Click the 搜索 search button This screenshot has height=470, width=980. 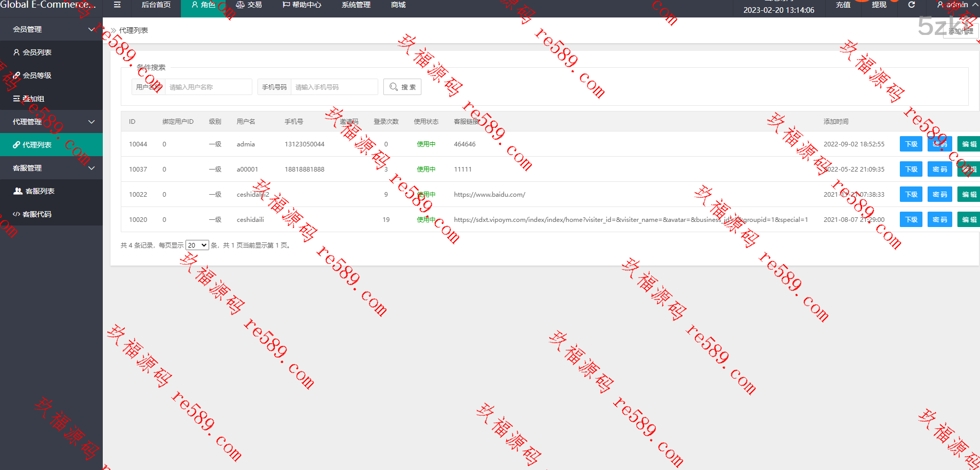coord(402,87)
